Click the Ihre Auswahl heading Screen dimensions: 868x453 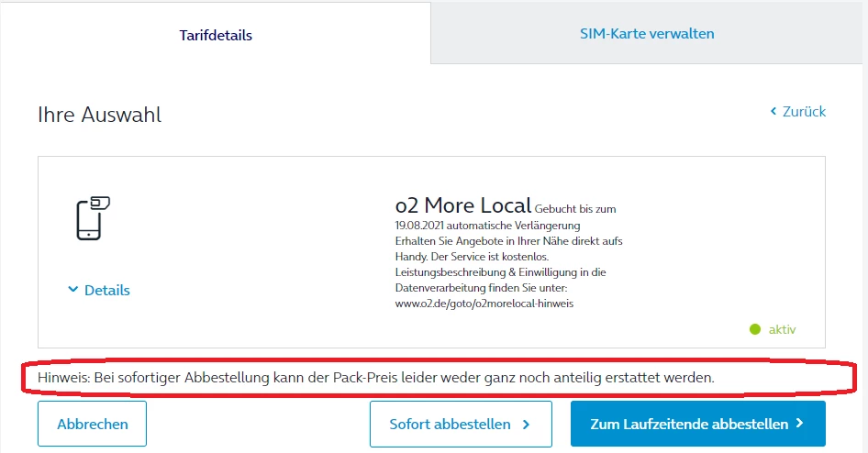pos(100,115)
